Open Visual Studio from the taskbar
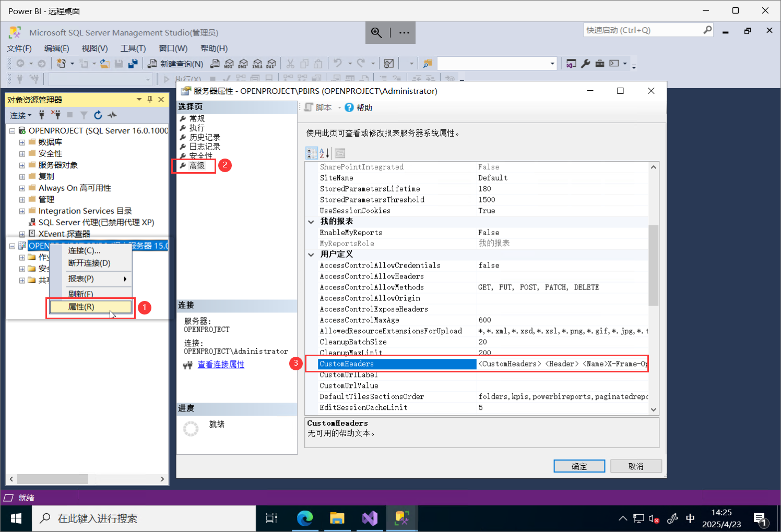 (370, 518)
